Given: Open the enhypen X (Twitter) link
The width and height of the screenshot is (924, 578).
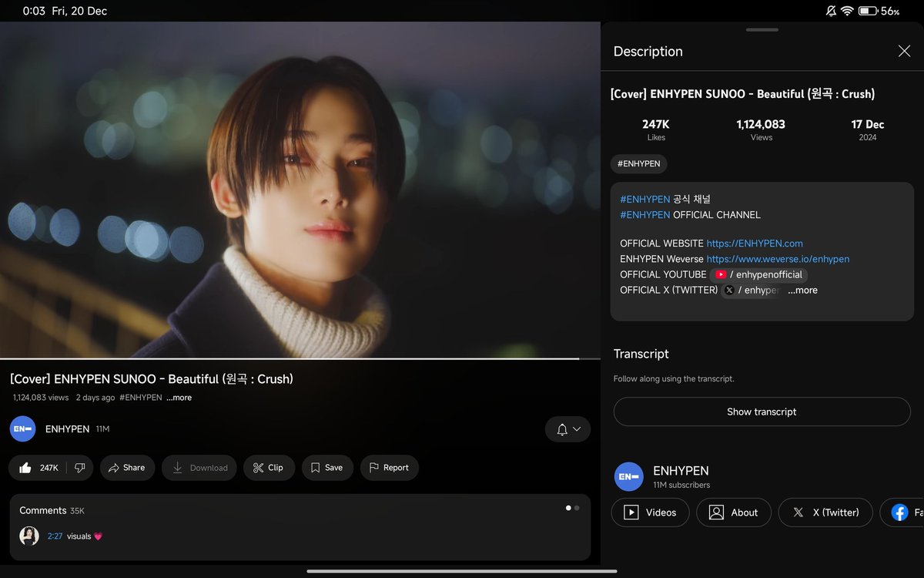Looking at the screenshot, I should [x=752, y=290].
